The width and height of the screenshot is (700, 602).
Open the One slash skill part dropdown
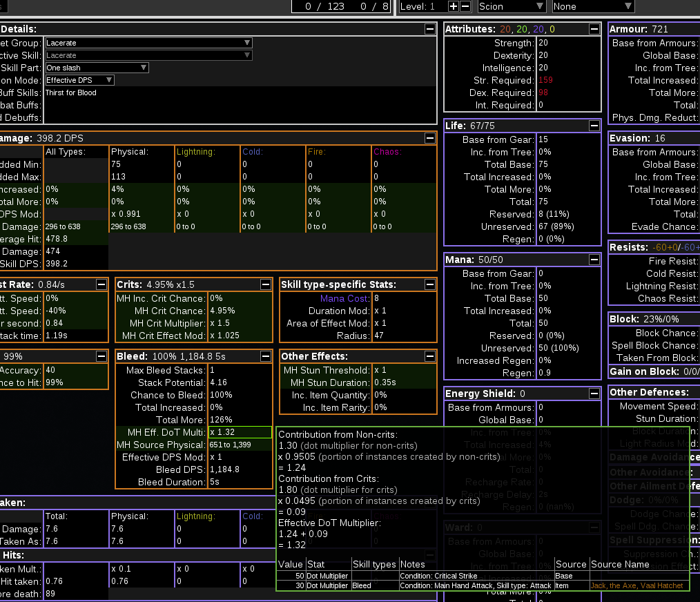click(x=97, y=68)
